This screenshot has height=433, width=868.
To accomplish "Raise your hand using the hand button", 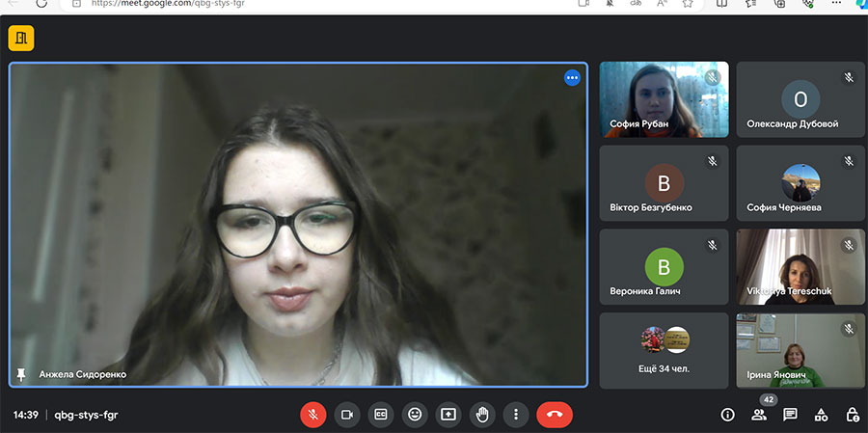I will point(482,415).
